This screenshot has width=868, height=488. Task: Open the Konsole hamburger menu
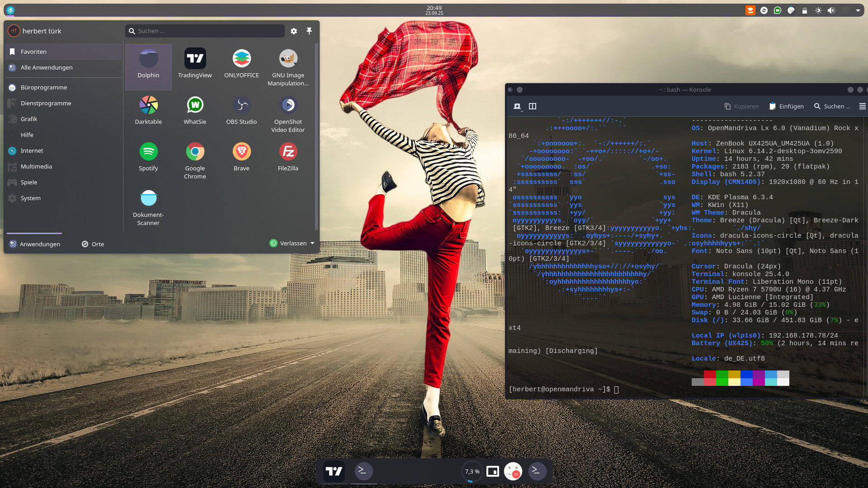[x=862, y=107]
